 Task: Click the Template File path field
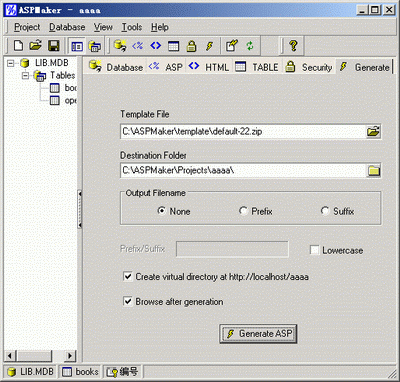coord(243,131)
